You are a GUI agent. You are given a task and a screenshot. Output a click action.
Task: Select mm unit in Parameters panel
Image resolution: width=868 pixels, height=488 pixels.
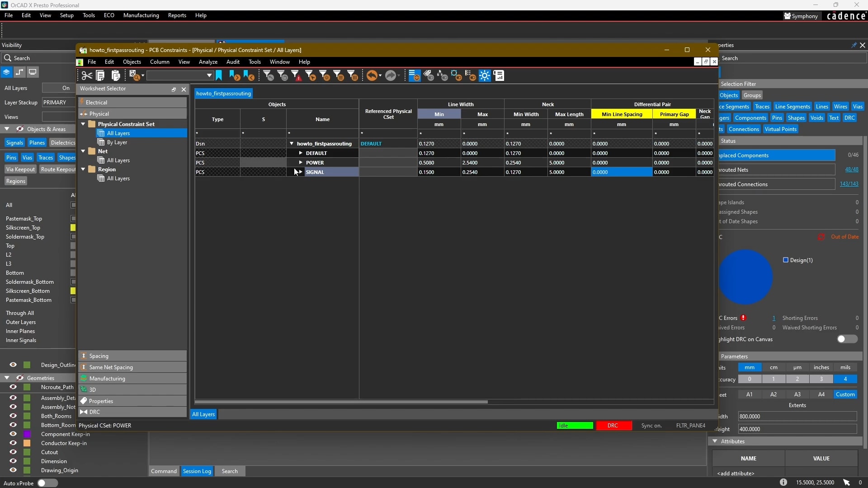(x=750, y=367)
